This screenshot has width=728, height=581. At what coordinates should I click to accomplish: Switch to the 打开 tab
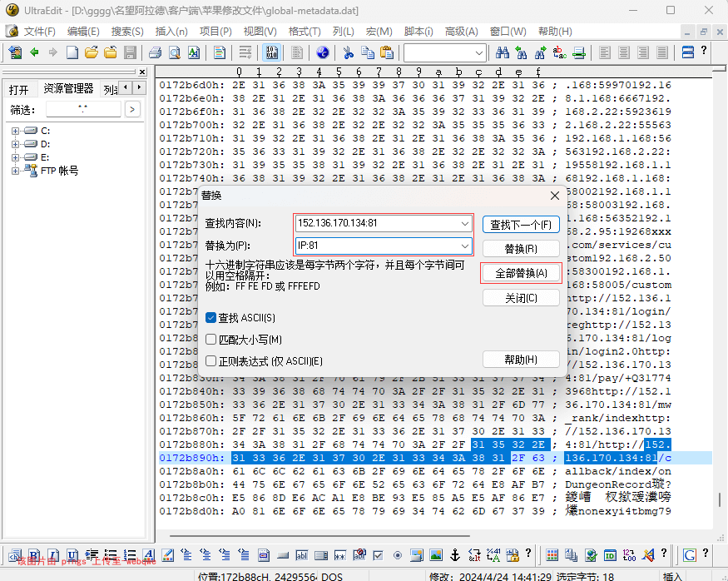point(18,89)
